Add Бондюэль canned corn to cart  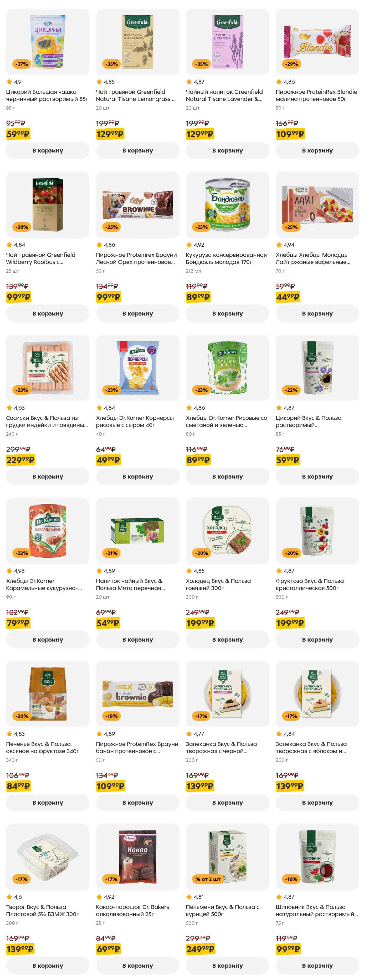pos(227,313)
